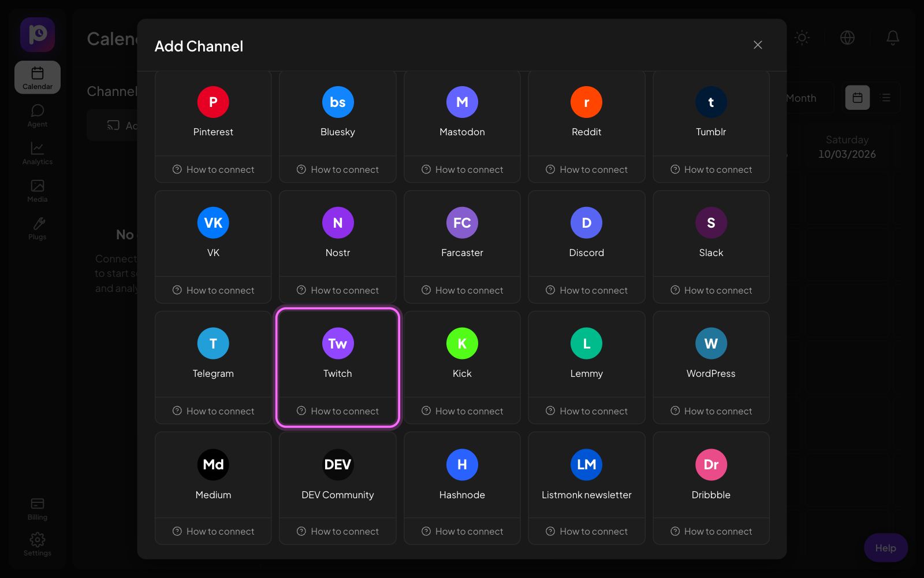Open the notifications bell

[x=893, y=38]
